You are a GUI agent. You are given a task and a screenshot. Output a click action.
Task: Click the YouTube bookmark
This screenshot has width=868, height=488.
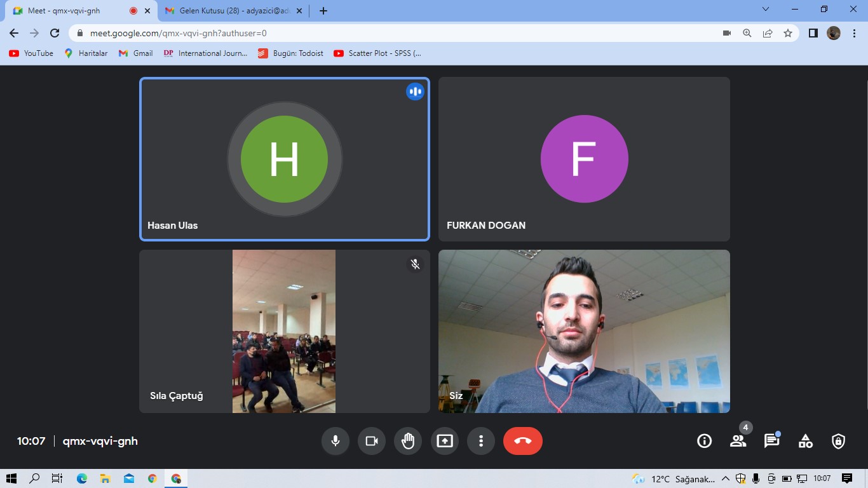pyautogui.click(x=31, y=53)
